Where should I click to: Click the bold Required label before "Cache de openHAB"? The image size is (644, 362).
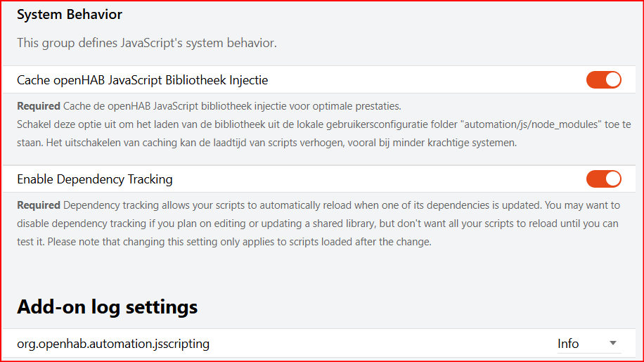pyautogui.click(x=38, y=106)
